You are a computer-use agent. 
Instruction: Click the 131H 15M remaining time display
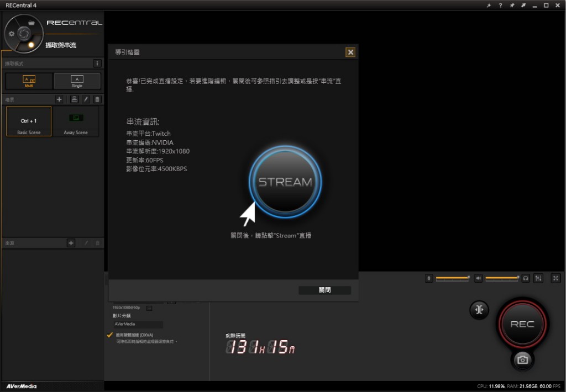pos(260,347)
